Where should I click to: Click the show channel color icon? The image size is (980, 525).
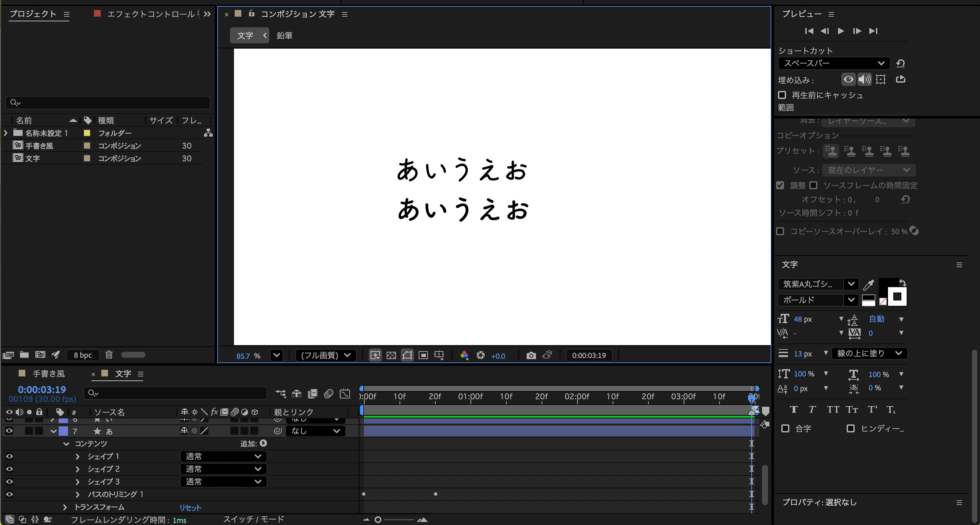tap(464, 355)
